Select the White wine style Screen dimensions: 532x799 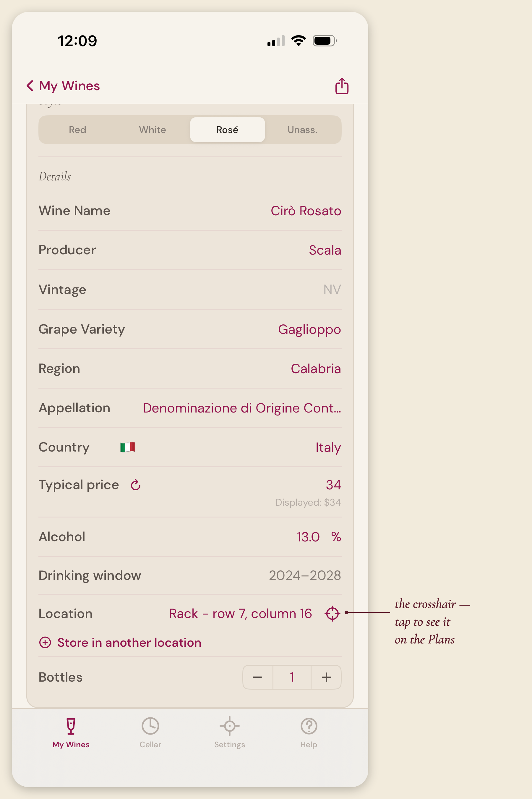(152, 130)
